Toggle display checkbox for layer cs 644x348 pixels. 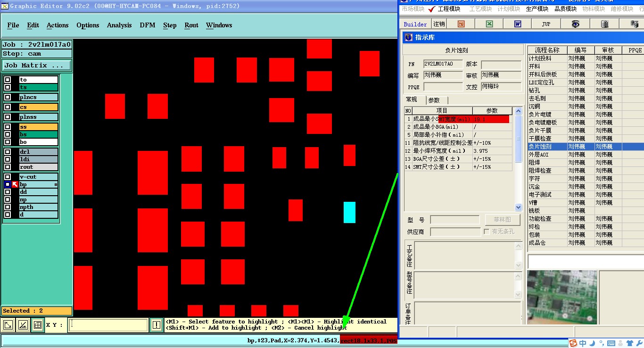pyautogui.click(x=8, y=107)
